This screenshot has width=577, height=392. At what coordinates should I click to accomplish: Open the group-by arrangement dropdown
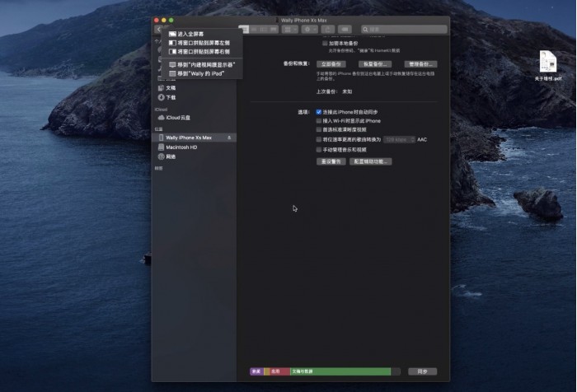click(290, 30)
